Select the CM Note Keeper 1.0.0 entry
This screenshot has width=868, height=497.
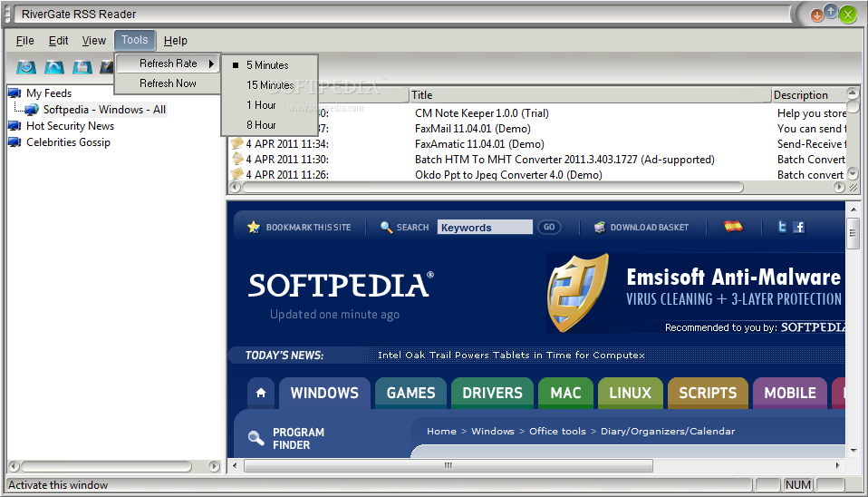point(482,113)
